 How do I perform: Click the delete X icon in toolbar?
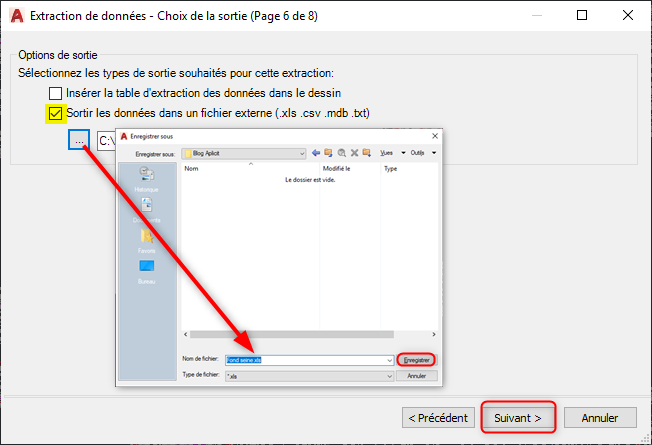tap(353, 153)
